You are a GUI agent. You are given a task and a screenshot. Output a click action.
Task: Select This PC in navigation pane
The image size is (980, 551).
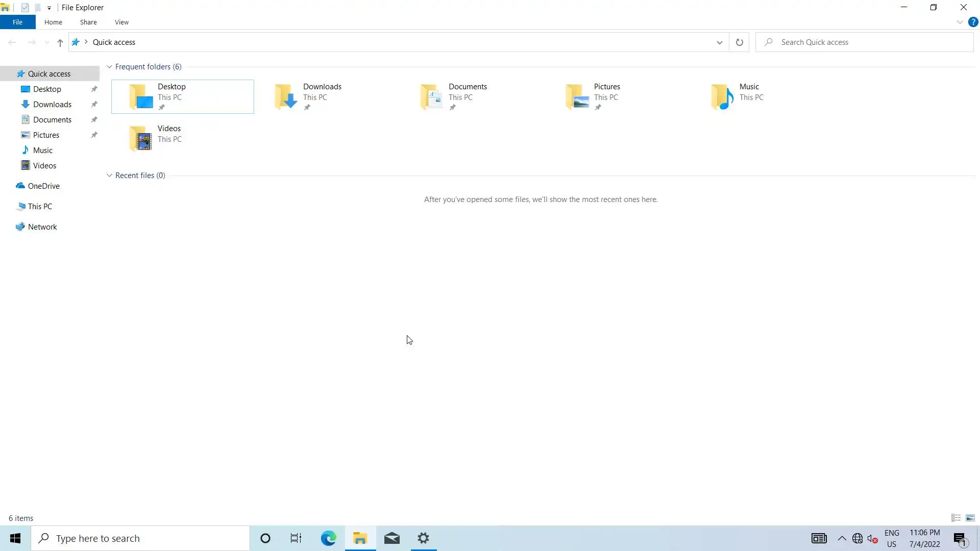point(40,206)
